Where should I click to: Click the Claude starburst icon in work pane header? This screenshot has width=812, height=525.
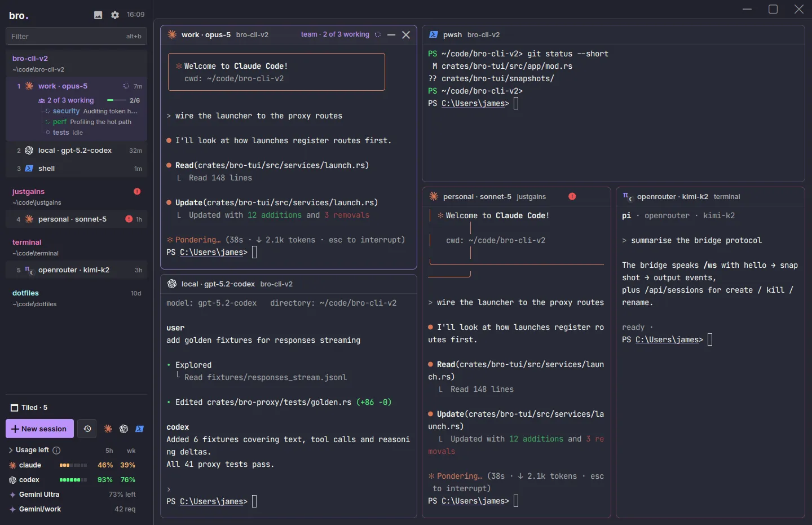[172, 35]
